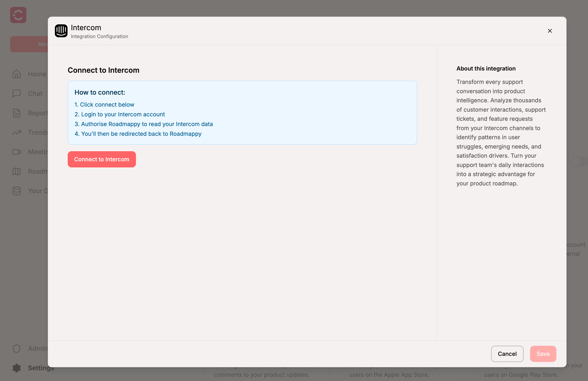Click 'Login to your Intercom account' step

click(x=120, y=114)
